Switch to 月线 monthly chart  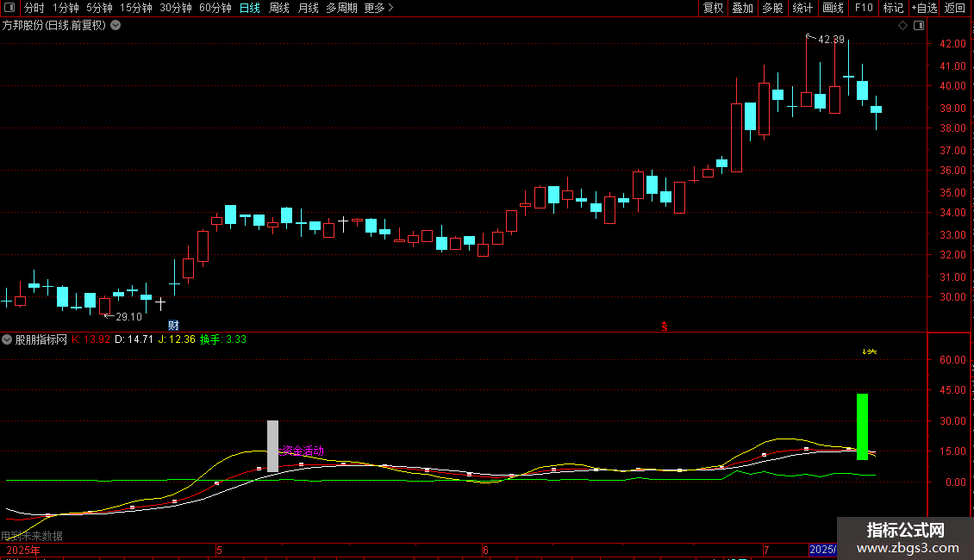(x=308, y=8)
